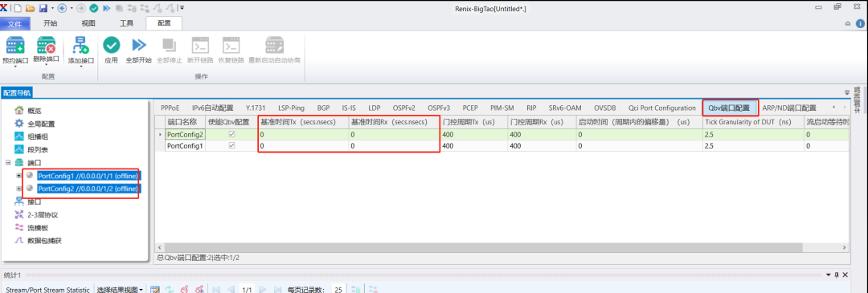Open the save icon dropdown arrow
Image resolution: width=868 pixels, height=293 pixels.
(x=52, y=8)
